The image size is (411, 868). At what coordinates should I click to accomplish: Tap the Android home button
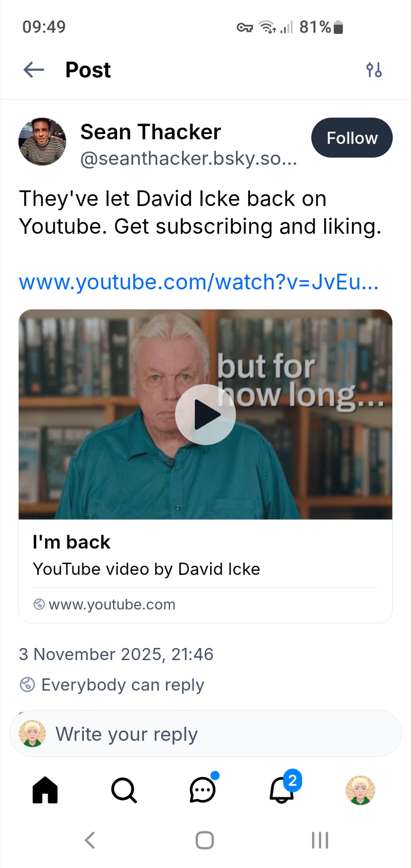pos(205,840)
